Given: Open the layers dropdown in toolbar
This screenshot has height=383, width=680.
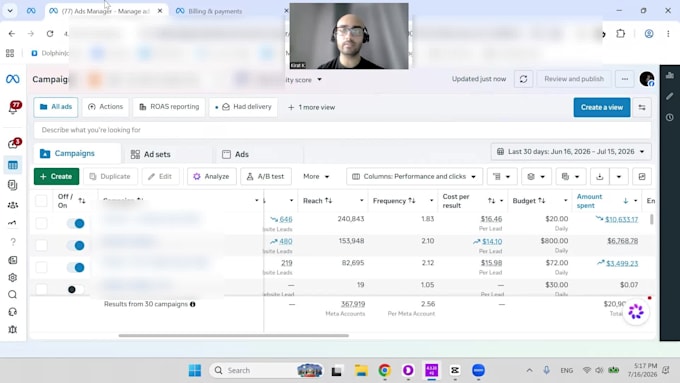Looking at the screenshot, I should pos(536,177).
